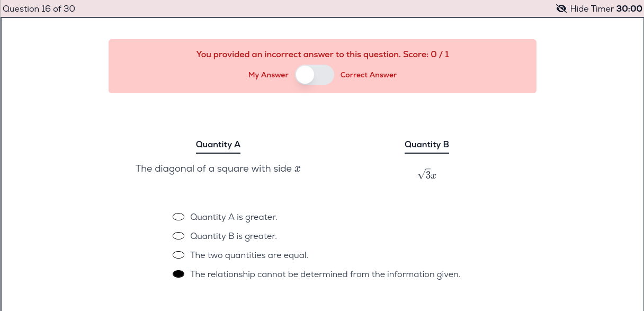Click the Quantity A column heading
644x311 pixels.
[x=218, y=144]
